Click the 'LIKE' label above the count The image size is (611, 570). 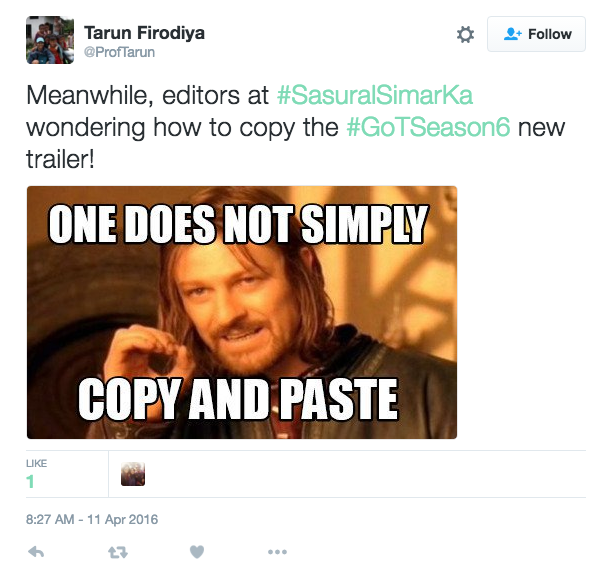pyautogui.click(x=36, y=464)
